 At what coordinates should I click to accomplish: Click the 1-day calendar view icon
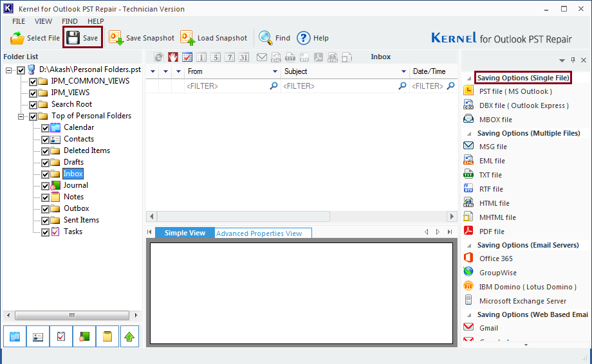coord(201,57)
